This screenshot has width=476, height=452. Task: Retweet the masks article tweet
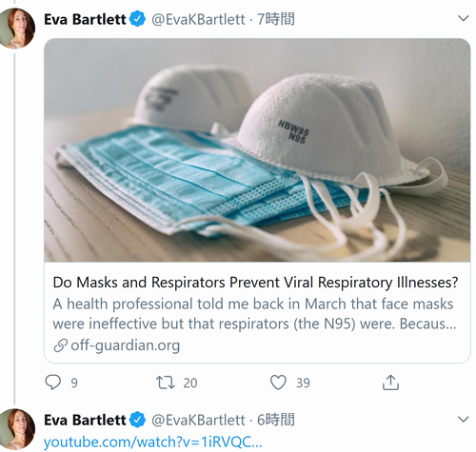165,383
